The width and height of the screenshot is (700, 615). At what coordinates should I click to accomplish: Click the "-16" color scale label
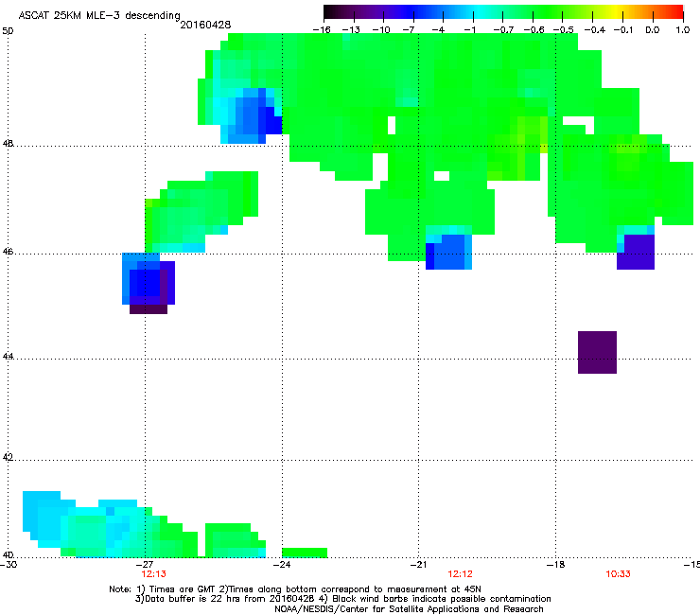322,30
